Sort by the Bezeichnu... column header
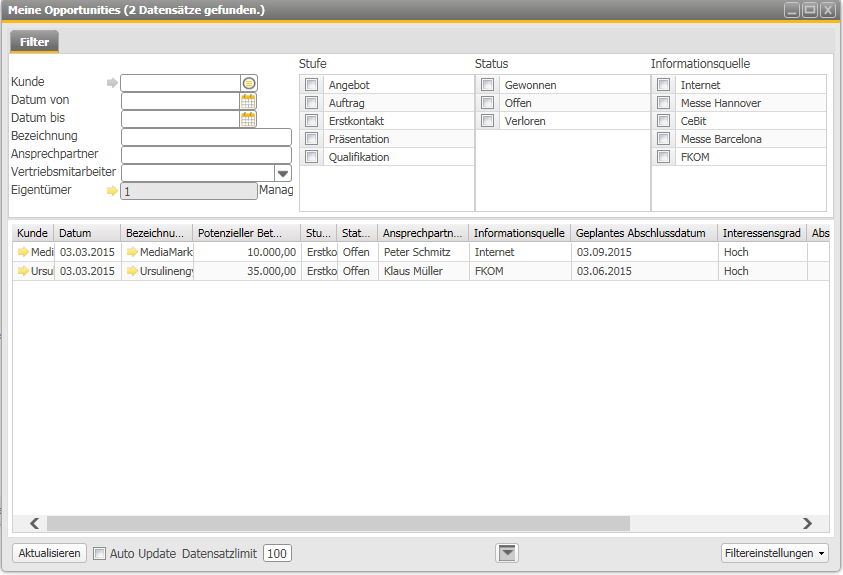 (156, 233)
